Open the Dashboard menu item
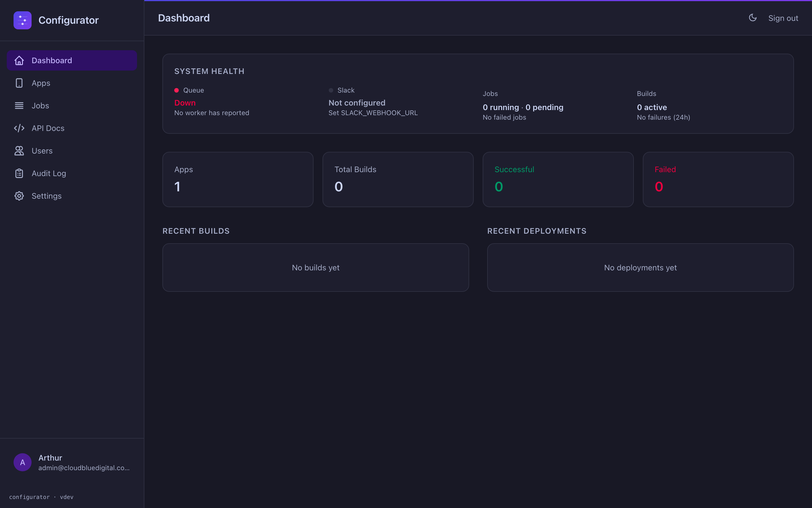 point(71,60)
